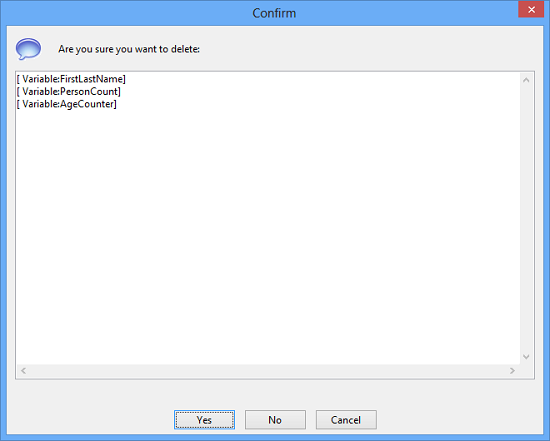550x441 pixels.
Task: Click the blue speech bubble icon
Action: pyautogui.click(x=28, y=49)
